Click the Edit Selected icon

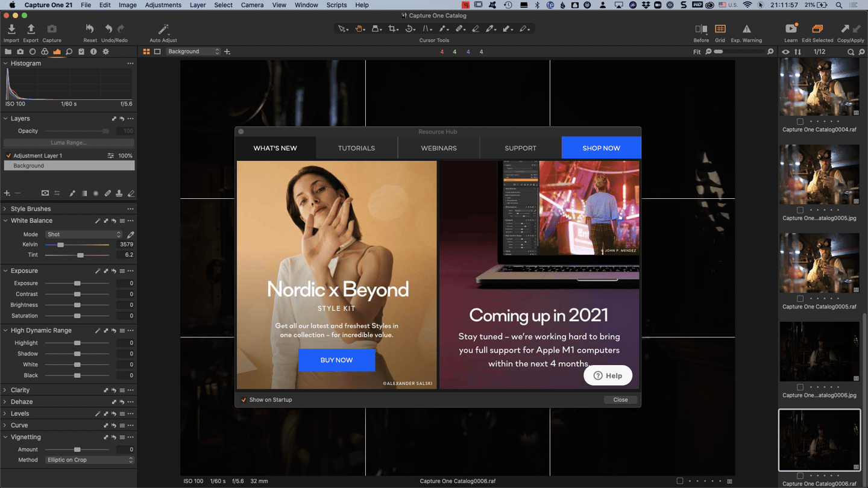(x=817, y=29)
